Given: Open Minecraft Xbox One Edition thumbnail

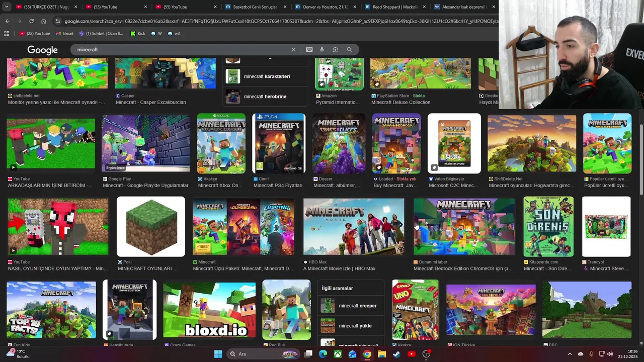Looking at the screenshot, I should coord(221,143).
